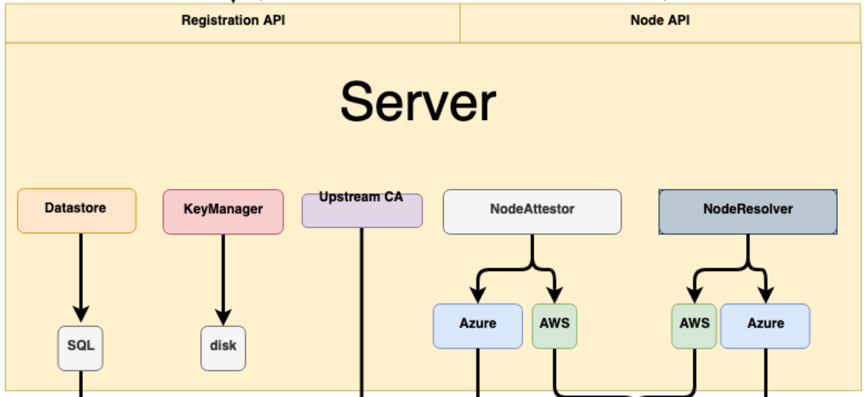The height and width of the screenshot is (397, 868).
Task: Switch to the Node API section
Action: tap(659, 21)
